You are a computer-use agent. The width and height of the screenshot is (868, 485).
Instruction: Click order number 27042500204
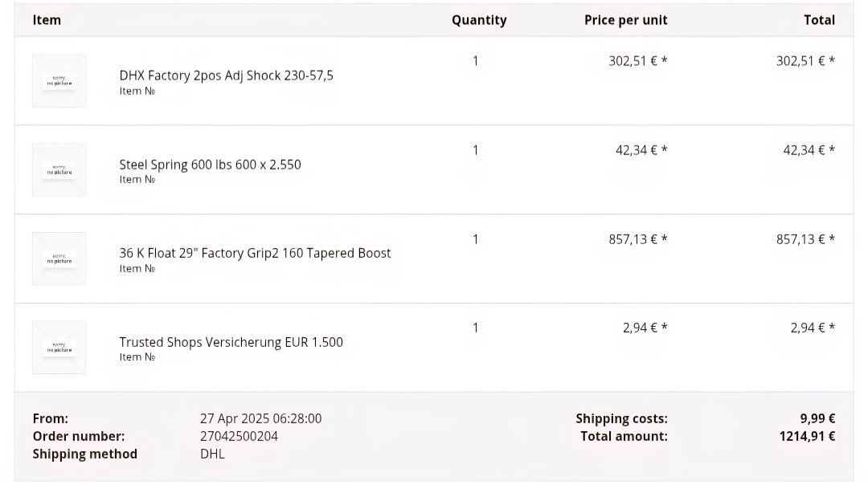240,436
